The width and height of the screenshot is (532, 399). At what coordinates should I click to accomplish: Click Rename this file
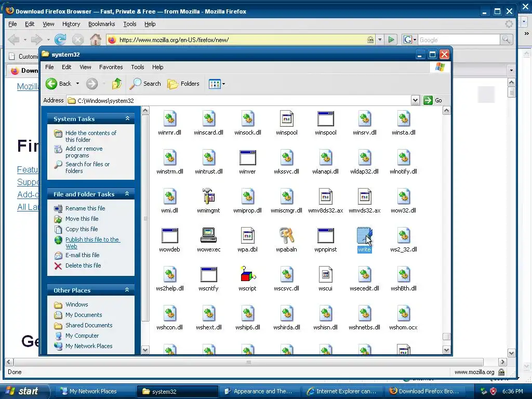85,208
